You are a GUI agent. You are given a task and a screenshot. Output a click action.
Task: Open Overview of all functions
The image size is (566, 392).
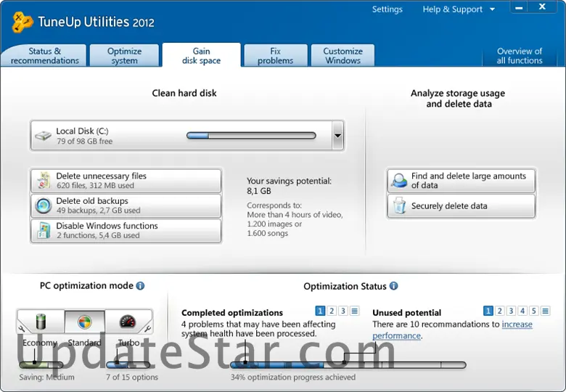coord(520,56)
